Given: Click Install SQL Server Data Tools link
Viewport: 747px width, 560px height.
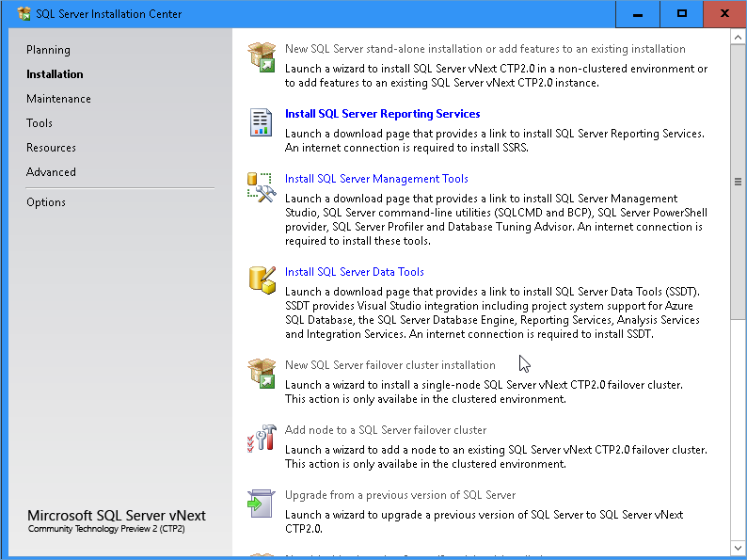Looking at the screenshot, I should pos(355,272).
